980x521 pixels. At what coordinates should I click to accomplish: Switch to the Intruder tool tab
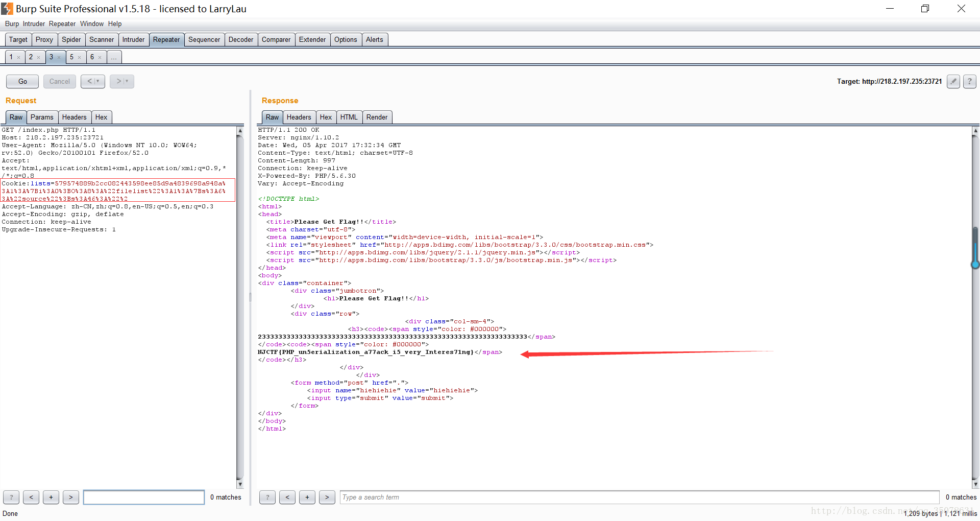tap(134, 39)
